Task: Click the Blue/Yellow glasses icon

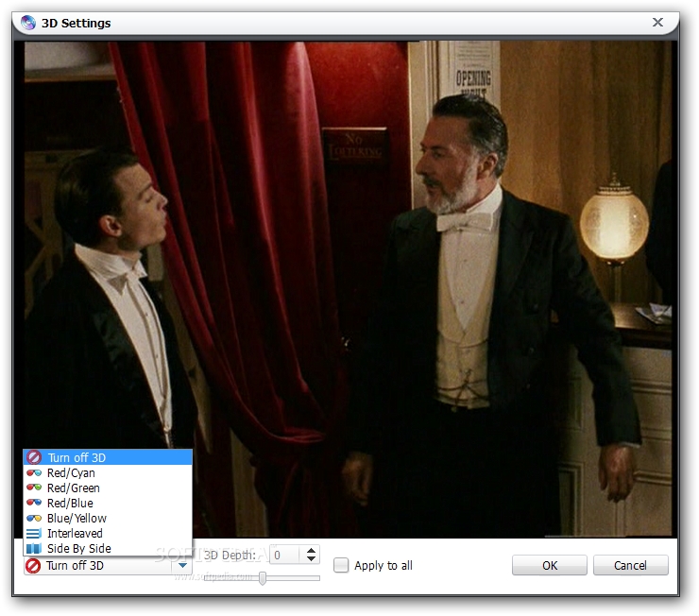Action: [34, 518]
